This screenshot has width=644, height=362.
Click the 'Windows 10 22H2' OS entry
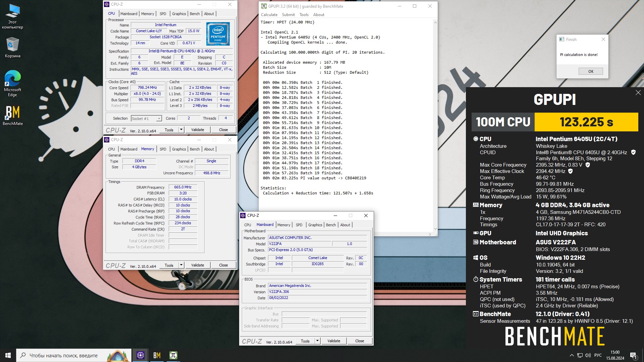coord(560,257)
